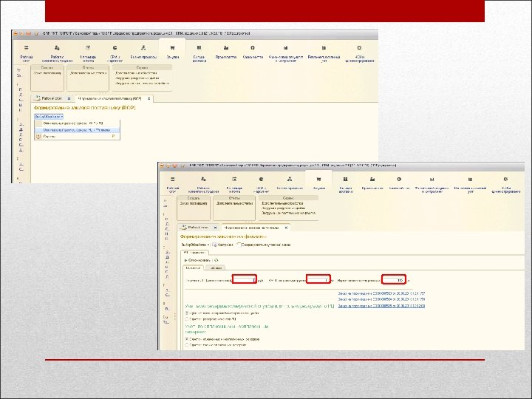Open Дополнительные обработки link in front window
The height and width of the screenshot is (399, 532).
[x=282, y=203]
